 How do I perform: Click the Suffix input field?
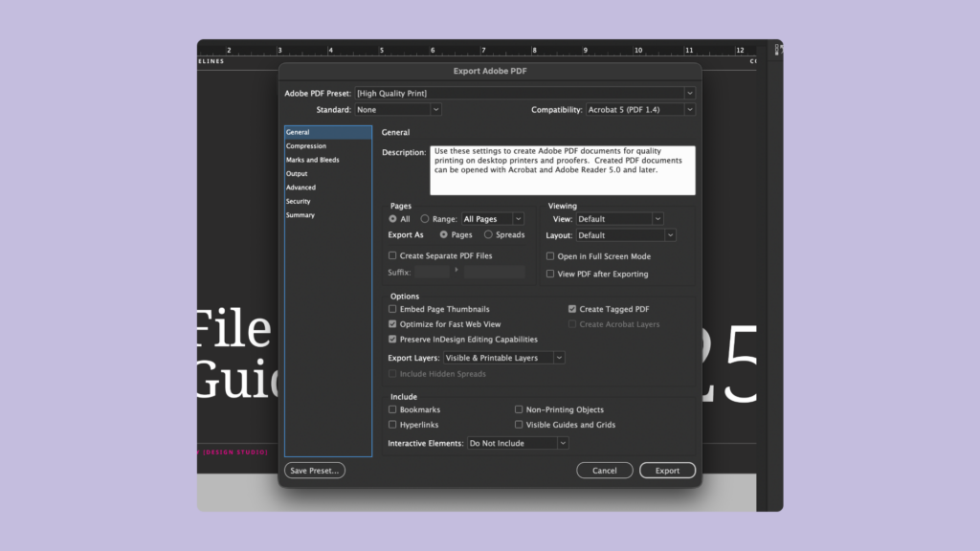pyautogui.click(x=432, y=272)
